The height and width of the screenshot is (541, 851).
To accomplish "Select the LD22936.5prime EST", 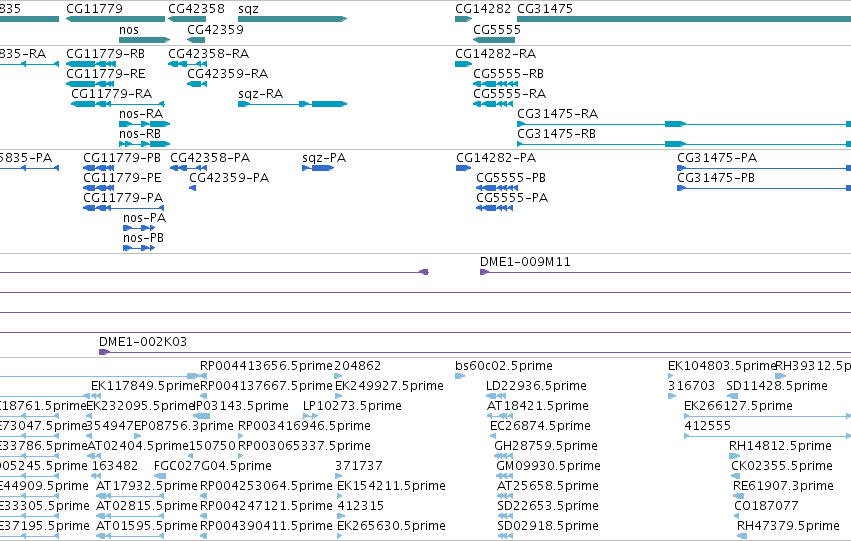I will (x=496, y=396).
